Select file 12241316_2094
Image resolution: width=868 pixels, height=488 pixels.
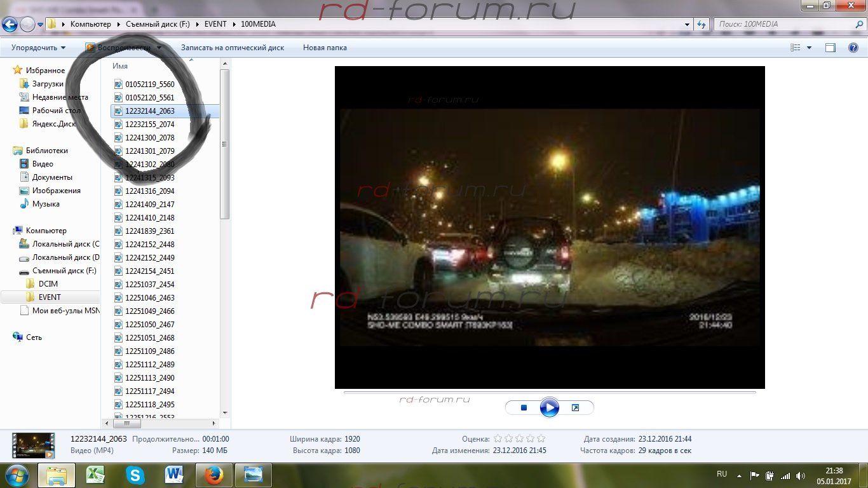tap(149, 191)
